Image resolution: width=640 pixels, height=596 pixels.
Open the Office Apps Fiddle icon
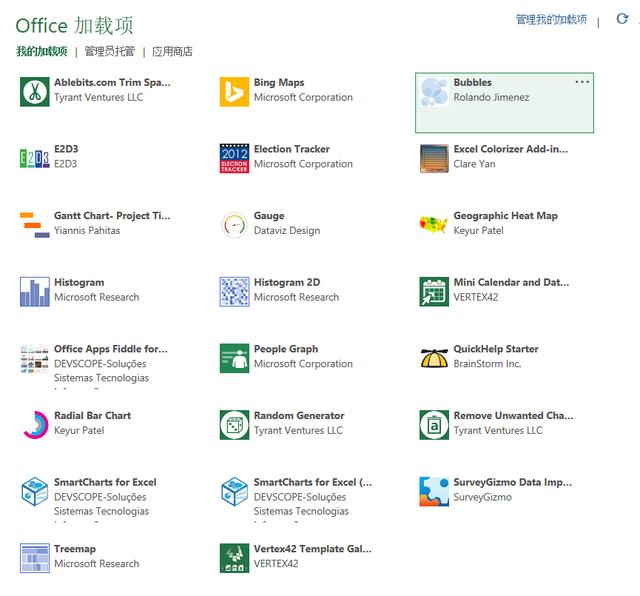(35, 358)
